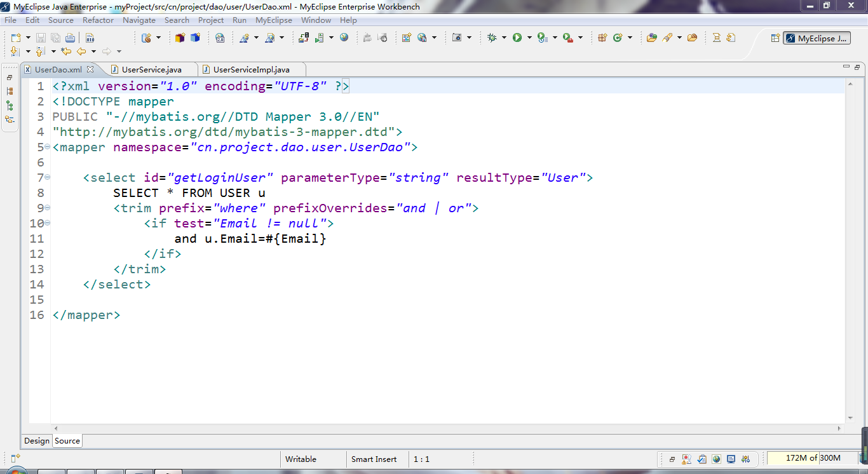Click the editor scrollbar down arrow
The image size is (868, 474).
click(851, 417)
